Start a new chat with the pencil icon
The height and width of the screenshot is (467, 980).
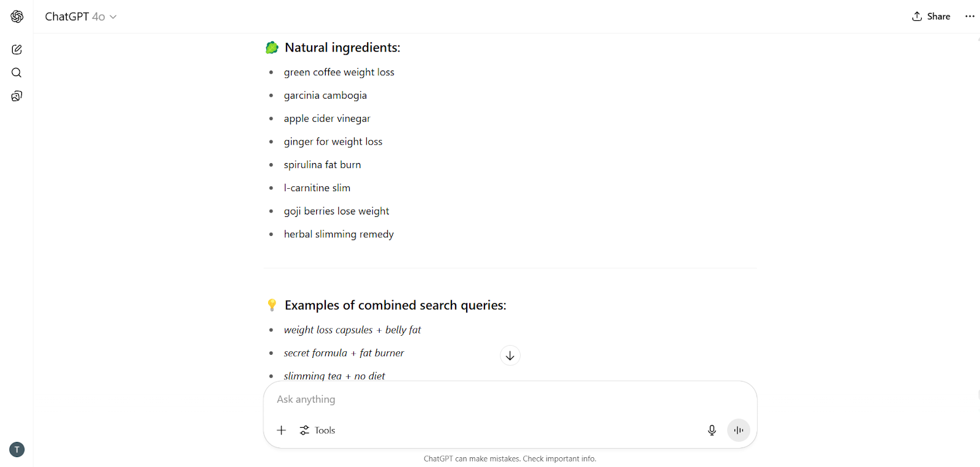tap(17, 50)
